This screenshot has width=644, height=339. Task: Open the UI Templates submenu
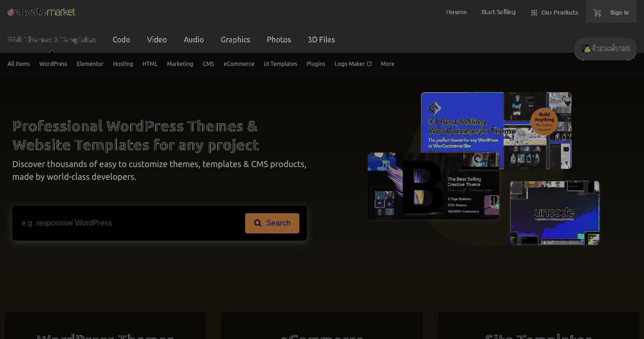tap(281, 64)
